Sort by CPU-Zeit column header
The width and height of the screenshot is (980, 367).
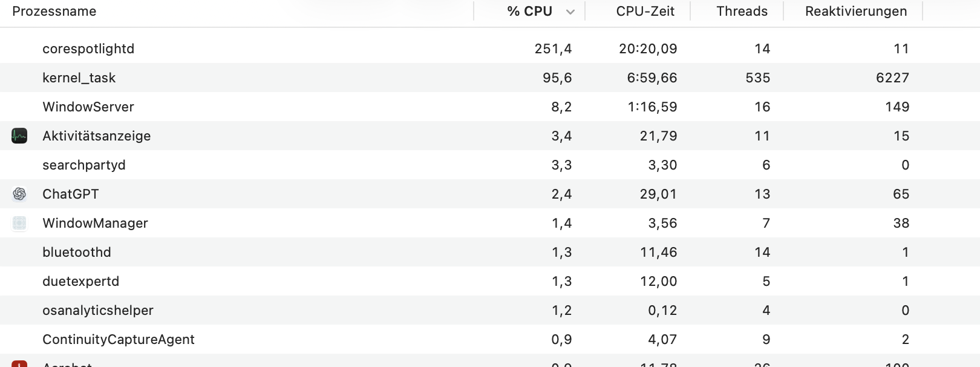point(645,12)
